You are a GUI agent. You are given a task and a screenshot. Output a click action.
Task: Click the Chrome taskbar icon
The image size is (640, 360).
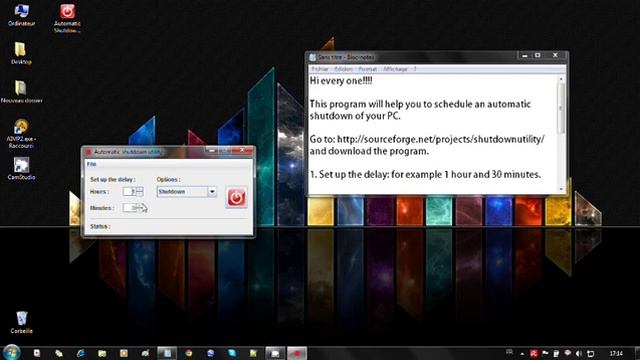click(188, 353)
